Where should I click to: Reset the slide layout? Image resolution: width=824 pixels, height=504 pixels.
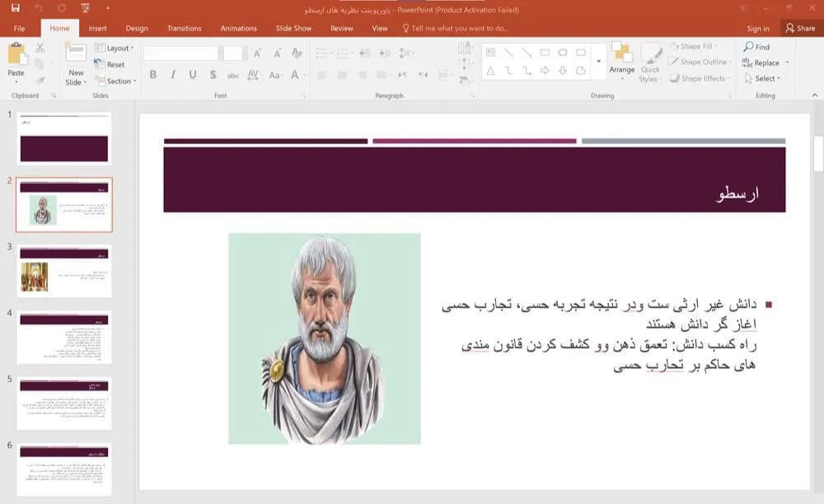[x=110, y=64]
